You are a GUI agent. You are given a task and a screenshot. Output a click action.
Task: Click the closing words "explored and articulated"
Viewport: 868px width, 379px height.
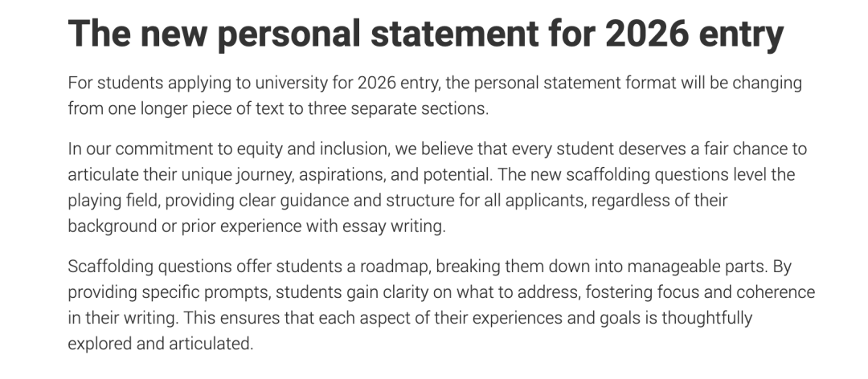(x=158, y=343)
